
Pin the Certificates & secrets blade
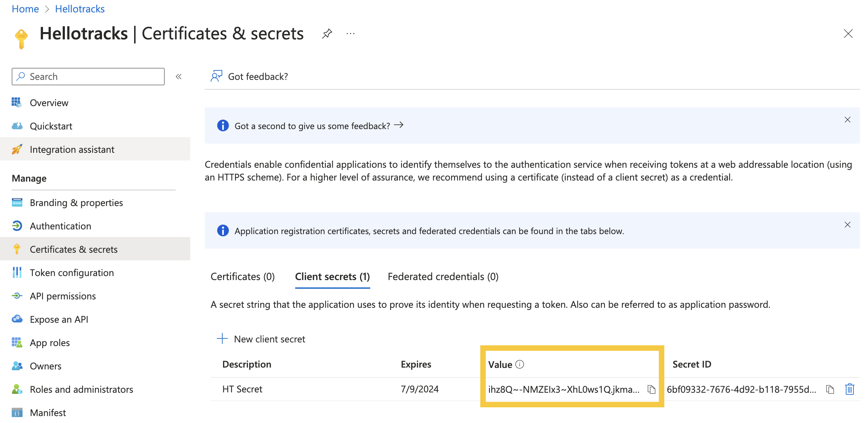327,34
